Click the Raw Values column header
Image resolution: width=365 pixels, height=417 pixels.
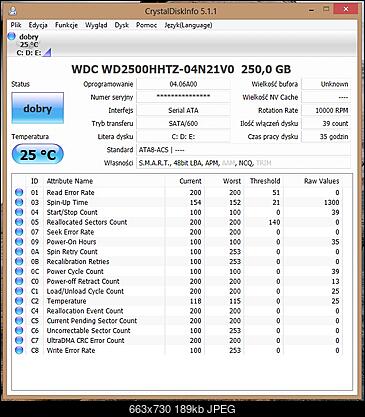click(x=313, y=181)
